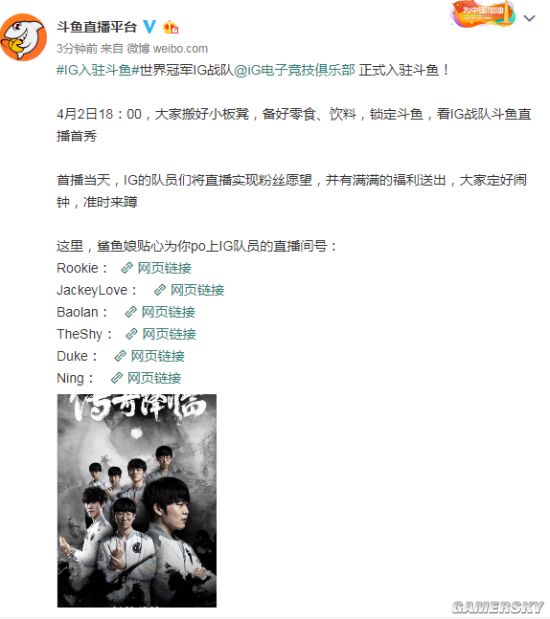Click the Douyu shark avatar icon

click(24, 37)
